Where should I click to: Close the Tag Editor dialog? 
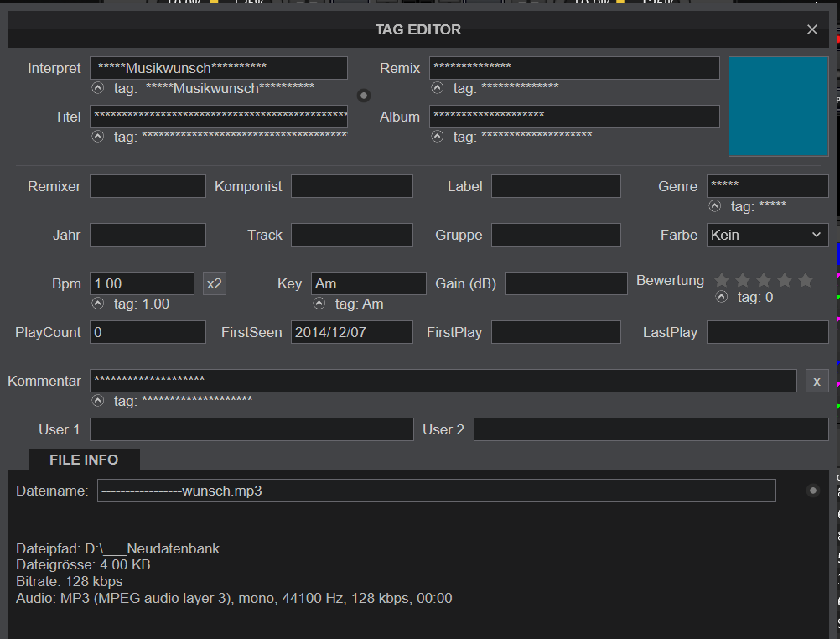pos(812,29)
